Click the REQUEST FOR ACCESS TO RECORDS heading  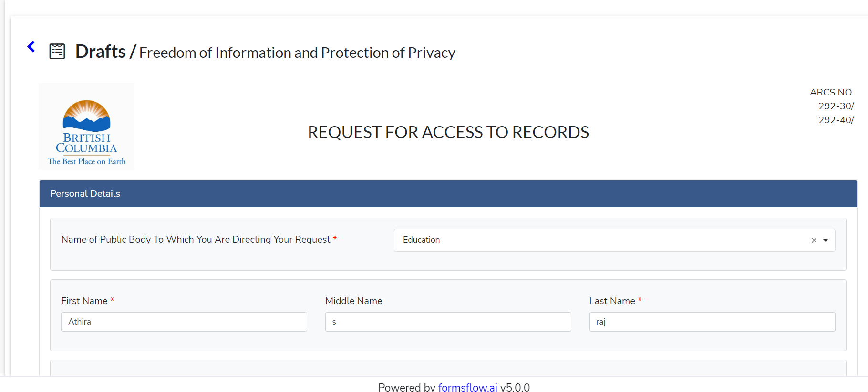pos(448,132)
